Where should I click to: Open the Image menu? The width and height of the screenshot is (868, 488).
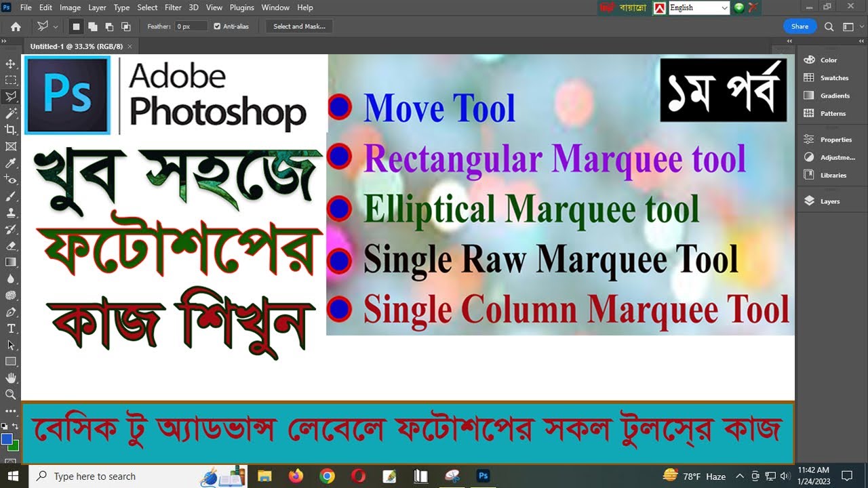pos(70,7)
